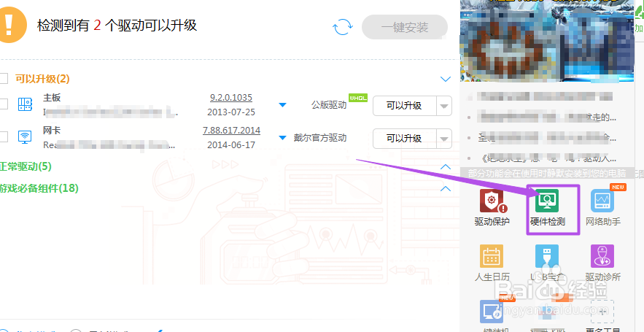644x332 pixels.
Task: Open the USB宝盒 tool
Action: point(547,263)
